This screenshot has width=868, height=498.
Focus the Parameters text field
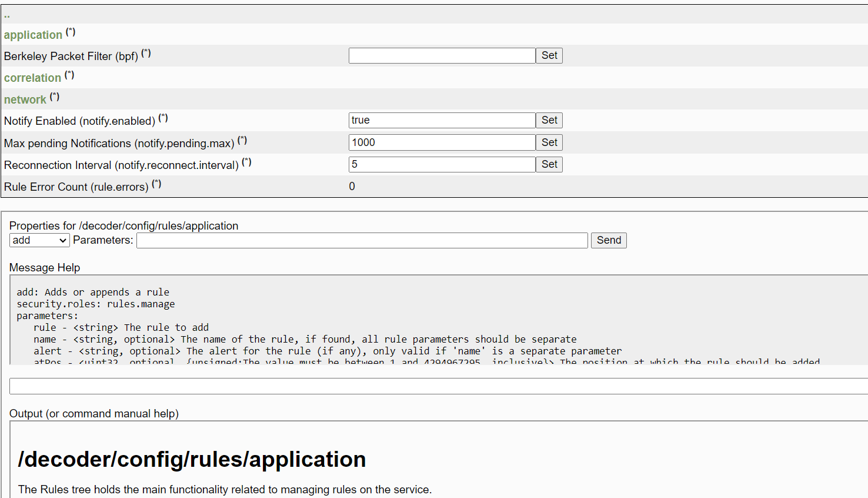[x=362, y=240]
